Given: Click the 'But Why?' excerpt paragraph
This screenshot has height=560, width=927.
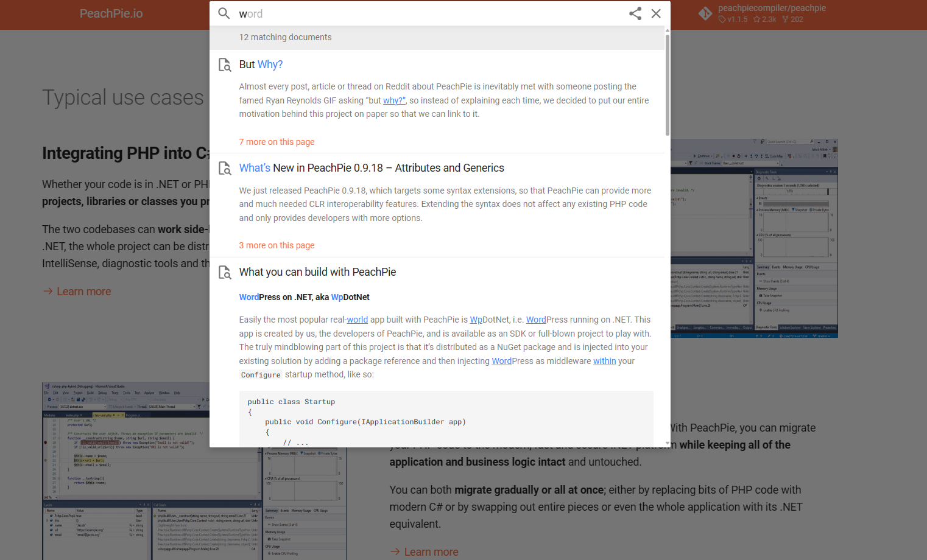Looking at the screenshot, I should (x=444, y=100).
